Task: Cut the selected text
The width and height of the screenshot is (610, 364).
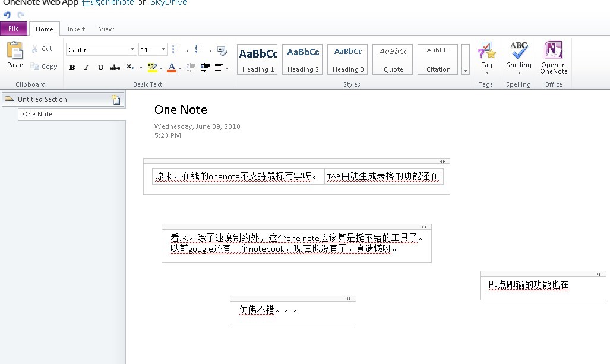Action: (x=42, y=49)
